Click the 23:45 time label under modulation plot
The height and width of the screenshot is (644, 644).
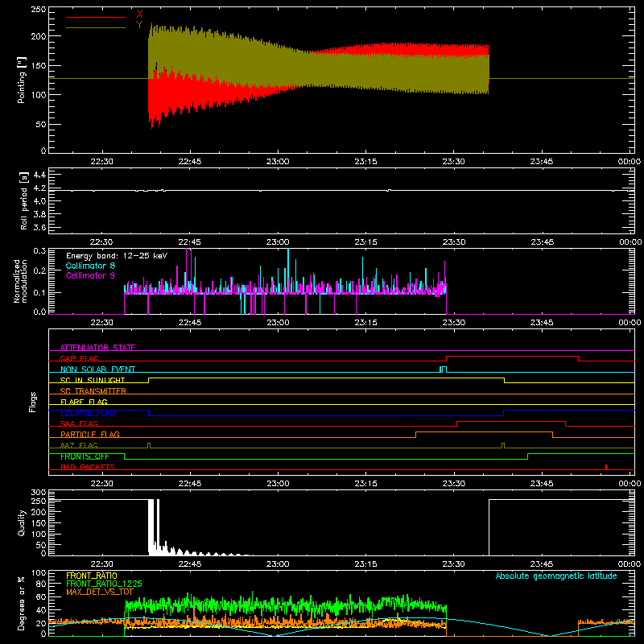click(541, 323)
